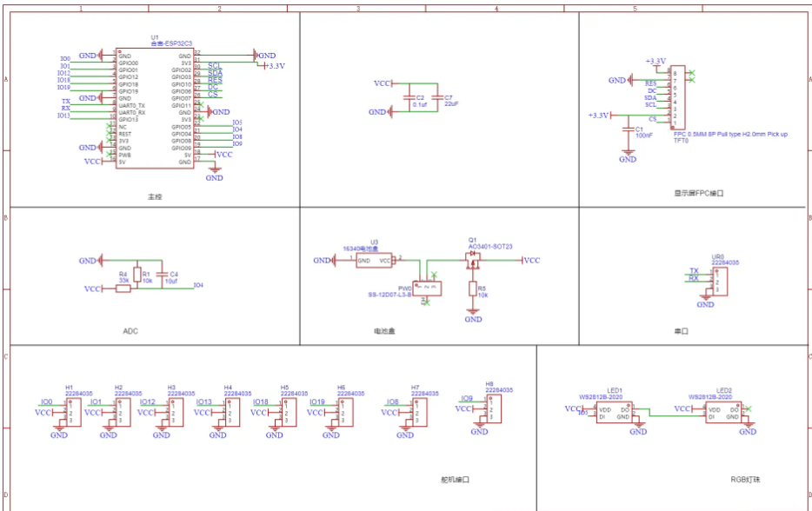The width and height of the screenshot is (812, 511).
Task: Click the Q1 AO3401 MOSFET symbol
Action: point(474,260)
